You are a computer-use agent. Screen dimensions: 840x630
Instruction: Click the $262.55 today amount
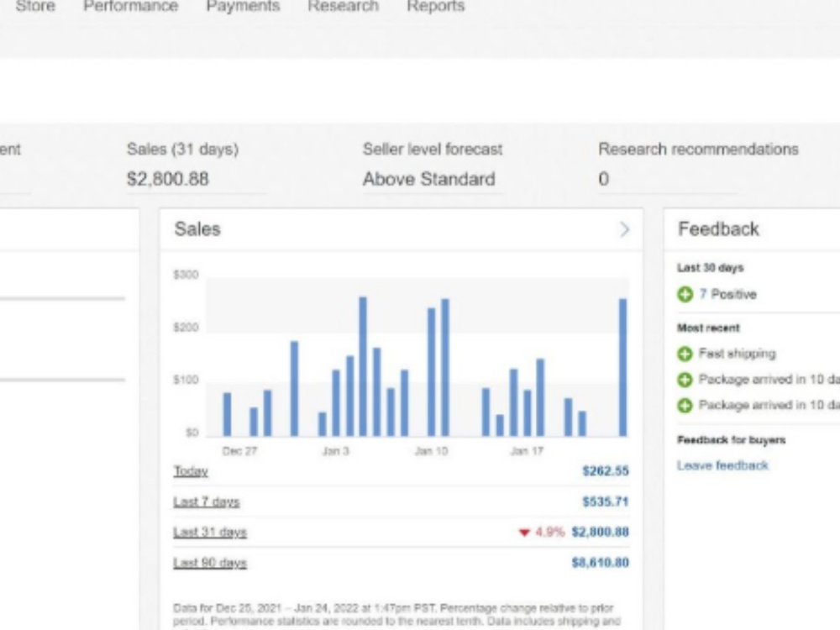(606, 471)
